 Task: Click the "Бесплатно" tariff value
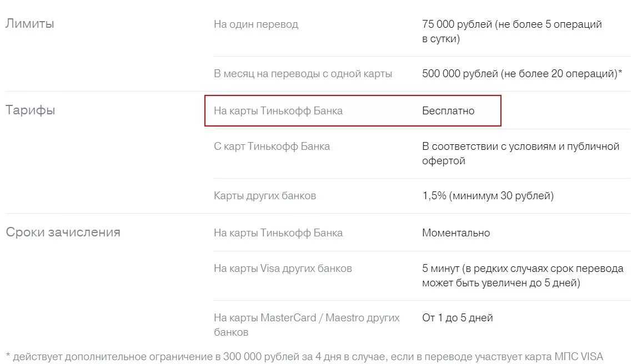[x=448, y=111]
